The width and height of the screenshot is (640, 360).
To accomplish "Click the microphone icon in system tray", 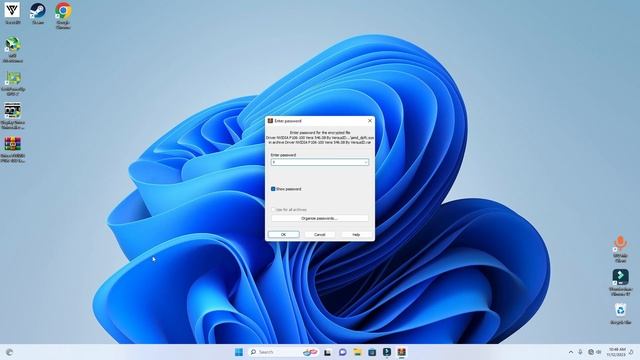I will (x=580, y=352).
